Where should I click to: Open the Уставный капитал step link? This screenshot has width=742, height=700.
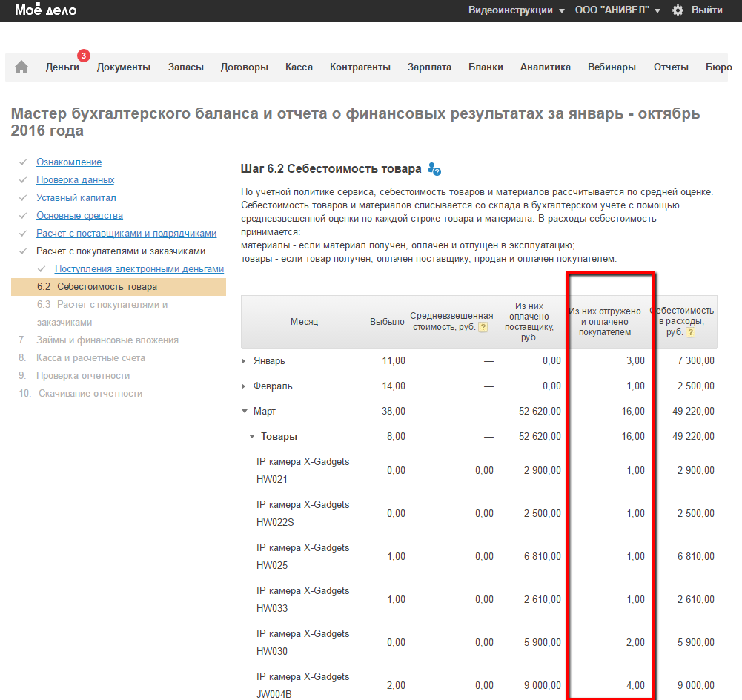[x=76, y=198]
